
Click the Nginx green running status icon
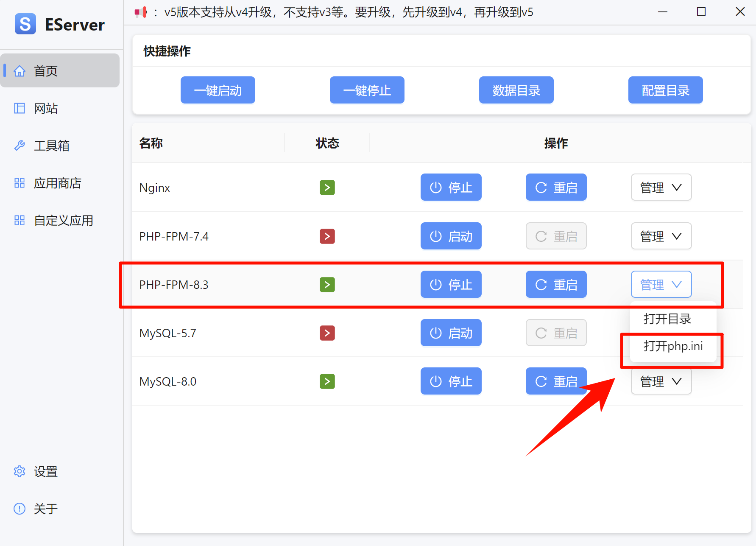coord(327,188)
